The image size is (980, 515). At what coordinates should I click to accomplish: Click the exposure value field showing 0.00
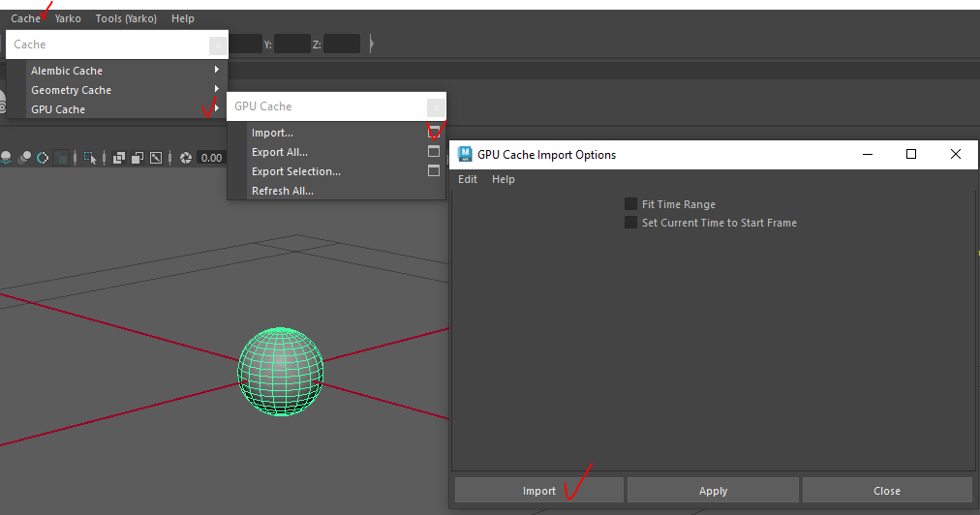click(x=210, y=158)
